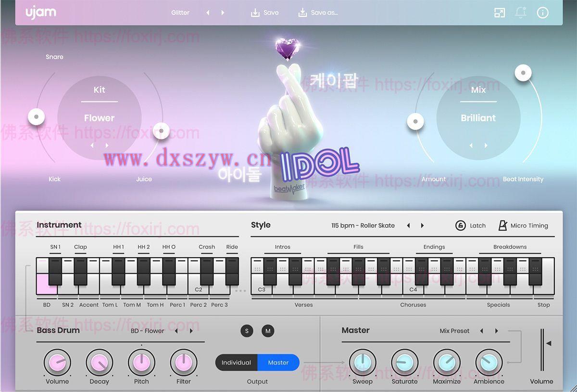Select Individual output
The width and height of the screenshot is (577, 392).
pyautogui.click(x=236, y=363)
